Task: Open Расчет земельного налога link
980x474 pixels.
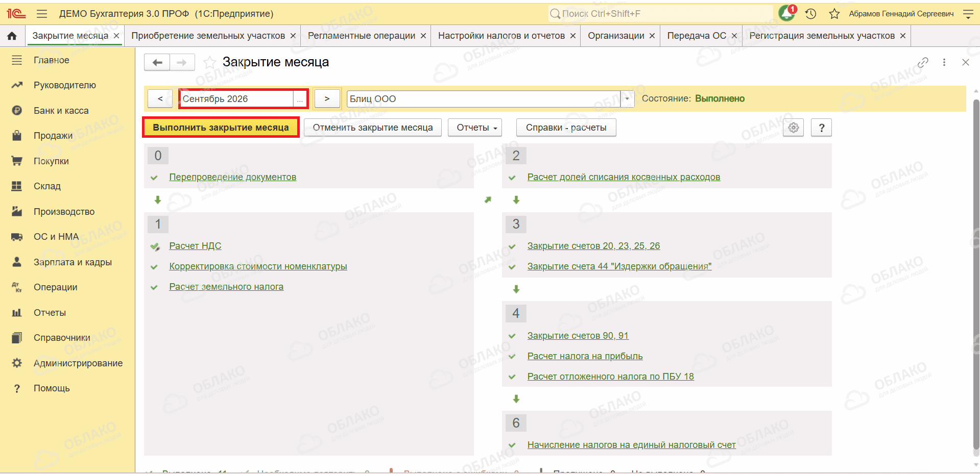Action: coord(226,287)
